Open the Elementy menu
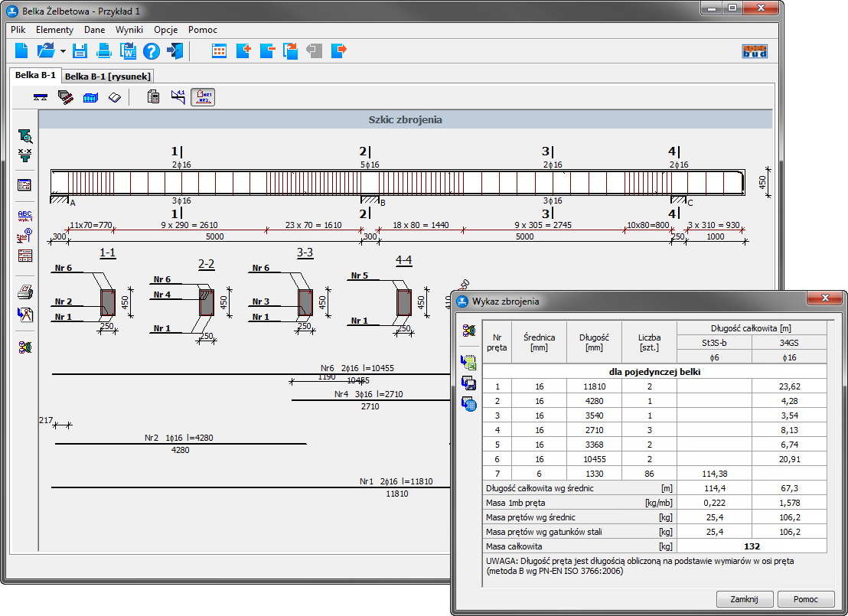Viewport: 848px width, 616px height. pos(54,30)
